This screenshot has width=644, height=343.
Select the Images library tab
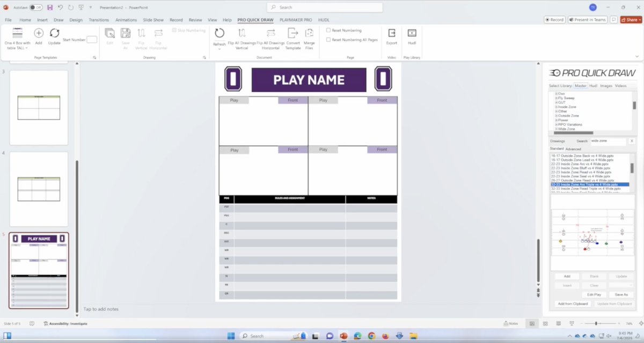[606, 86]
